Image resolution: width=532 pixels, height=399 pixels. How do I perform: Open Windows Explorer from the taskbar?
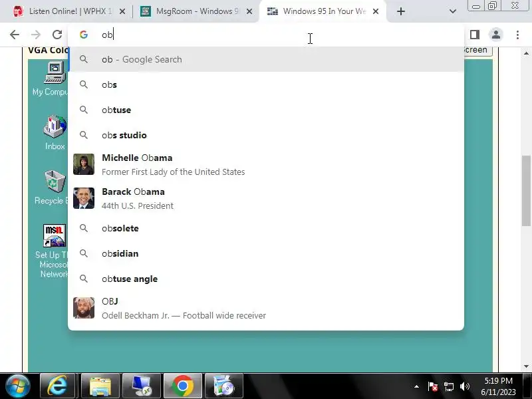pos(100,386)
